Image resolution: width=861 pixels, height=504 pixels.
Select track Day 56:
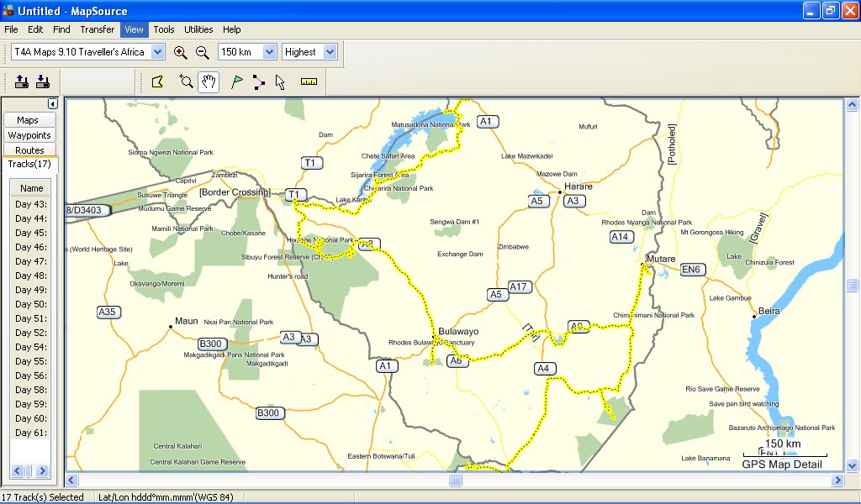[x=31, y=375]
